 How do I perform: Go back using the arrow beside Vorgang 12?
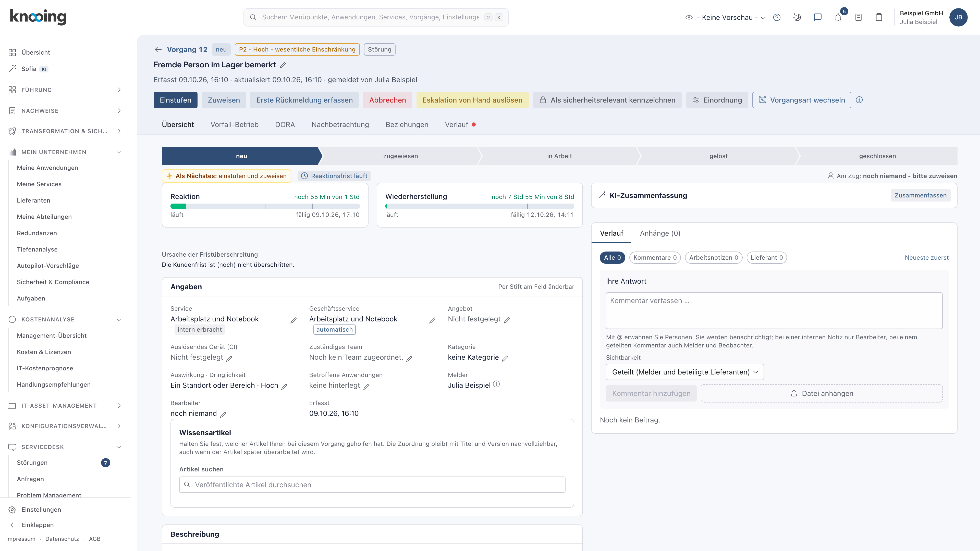click(158, 49)
